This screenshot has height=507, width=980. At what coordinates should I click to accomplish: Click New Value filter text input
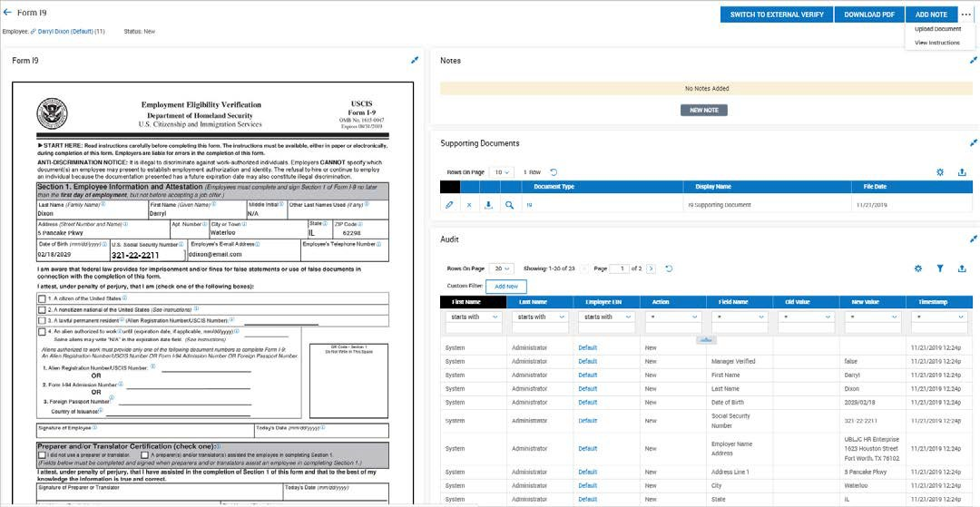[873, 328]
